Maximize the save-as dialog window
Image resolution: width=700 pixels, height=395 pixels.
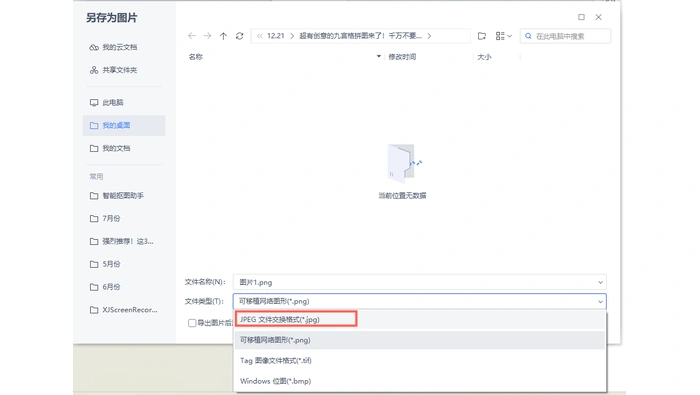(581, 17)
